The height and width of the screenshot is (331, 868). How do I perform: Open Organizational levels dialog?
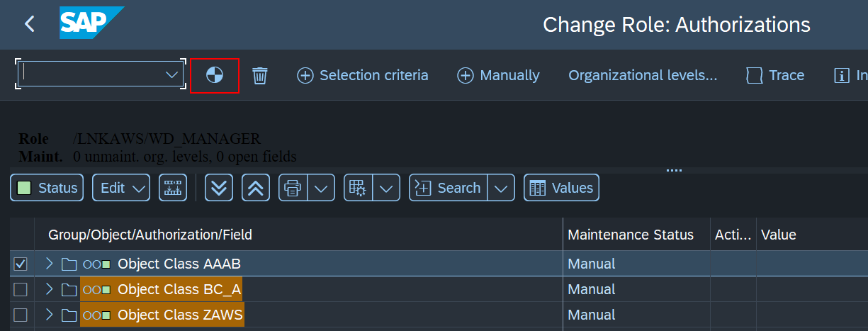click(643, 75)
